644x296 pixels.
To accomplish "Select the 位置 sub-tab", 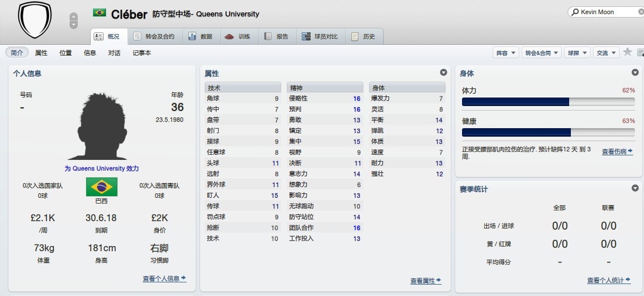I will point(66,53).
